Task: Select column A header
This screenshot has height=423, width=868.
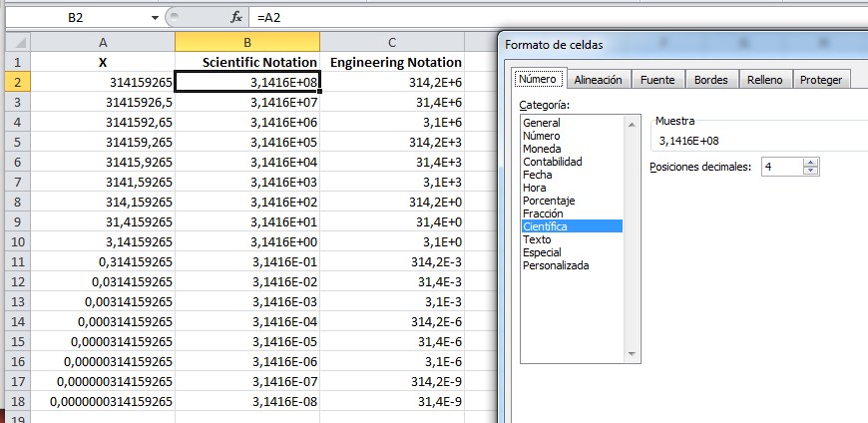Action: pos(103,42)
